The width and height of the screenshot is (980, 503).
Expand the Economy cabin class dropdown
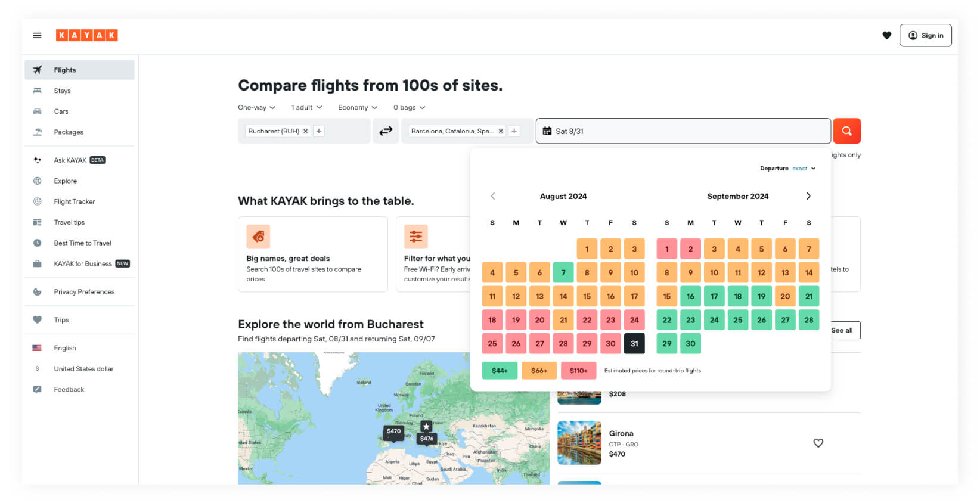click(358, 108)
